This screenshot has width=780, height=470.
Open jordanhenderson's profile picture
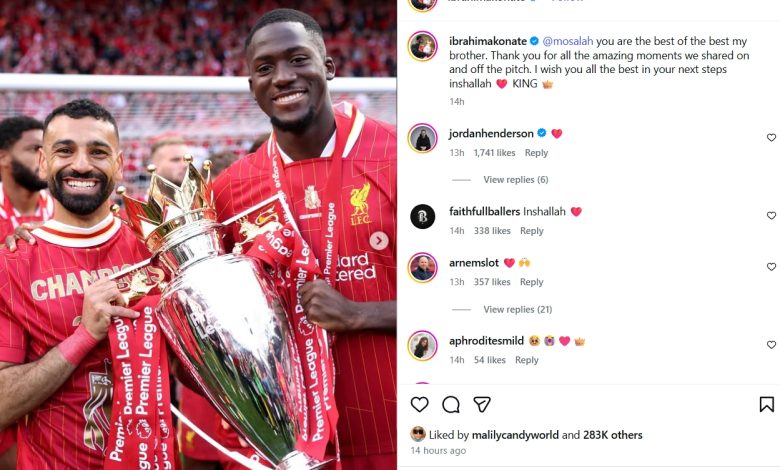tap(422, 138)
